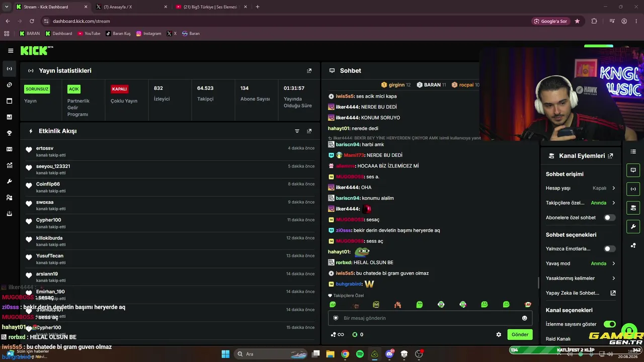Open the Baran Kuş bookmark
The width and height of the screenshot is (644, 362).
pyautogui.click(x=118, y=34)
